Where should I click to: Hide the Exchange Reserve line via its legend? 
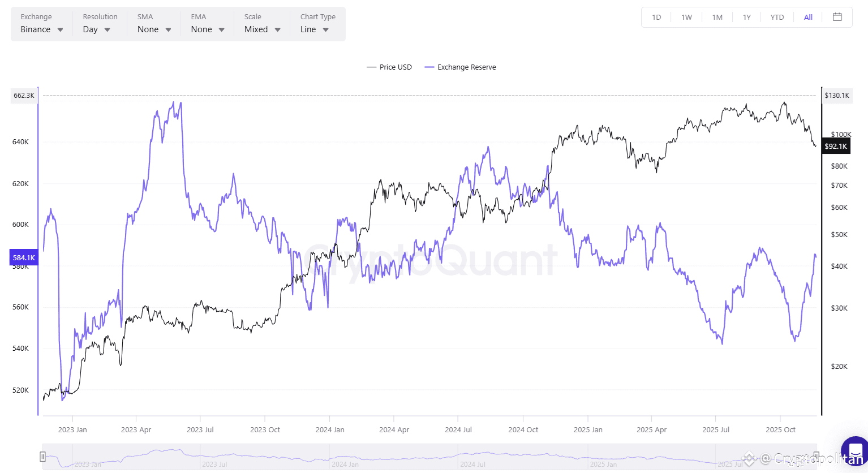tap(460, 67)
